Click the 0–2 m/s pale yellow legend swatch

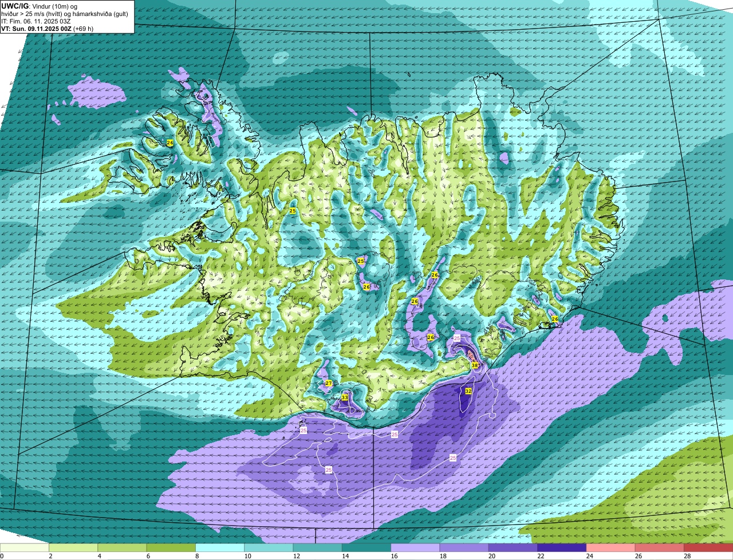(x=25, y=547)
